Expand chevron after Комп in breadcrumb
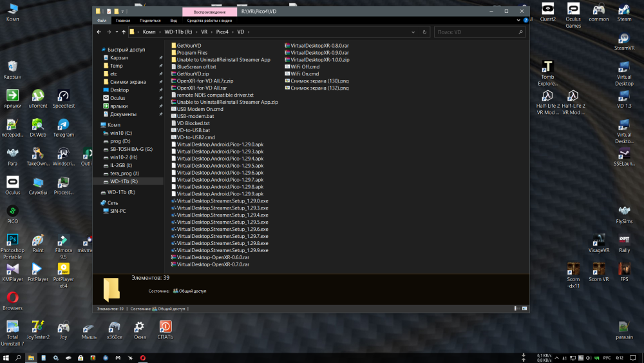This screenshot has width=644, height=363. coord(160,32)
